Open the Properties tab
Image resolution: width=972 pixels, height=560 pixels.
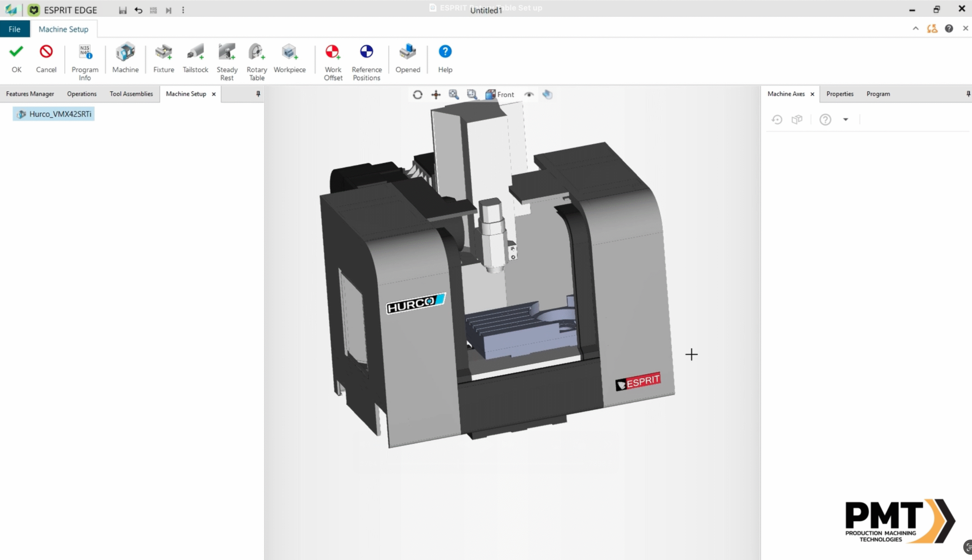coord(840,94)
